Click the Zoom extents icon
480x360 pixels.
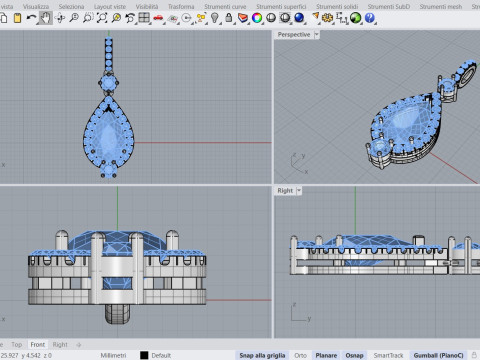102,18
